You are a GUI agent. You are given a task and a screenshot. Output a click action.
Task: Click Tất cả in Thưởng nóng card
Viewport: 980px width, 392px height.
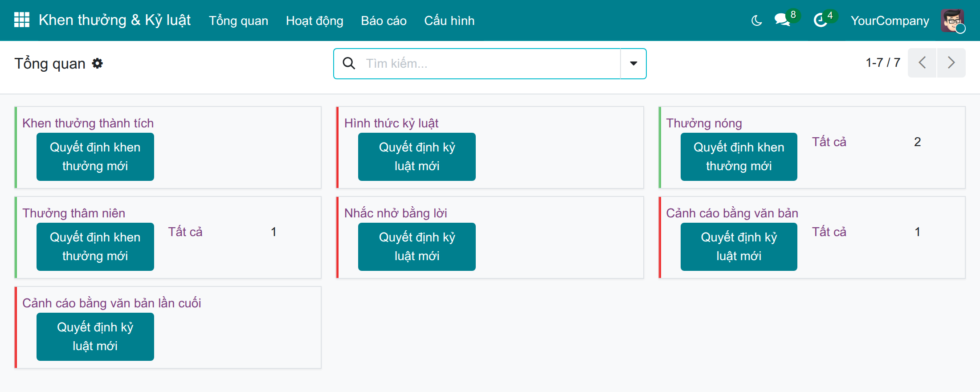point(829,142)
